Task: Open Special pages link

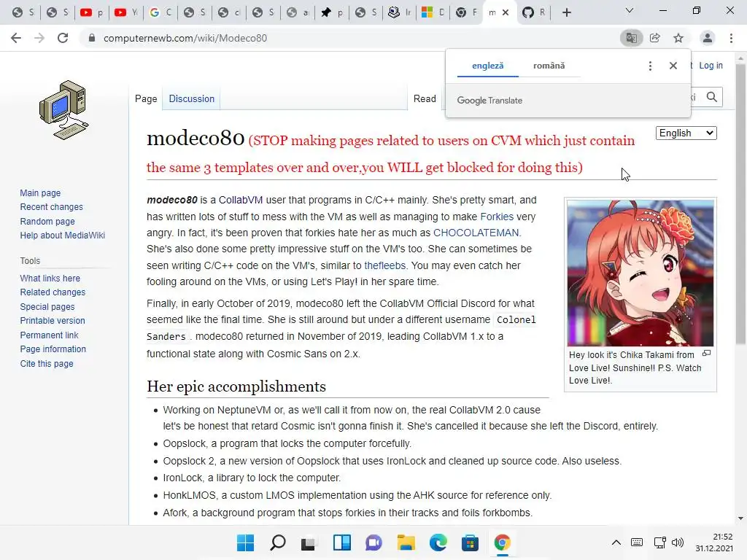Action: 47,307
